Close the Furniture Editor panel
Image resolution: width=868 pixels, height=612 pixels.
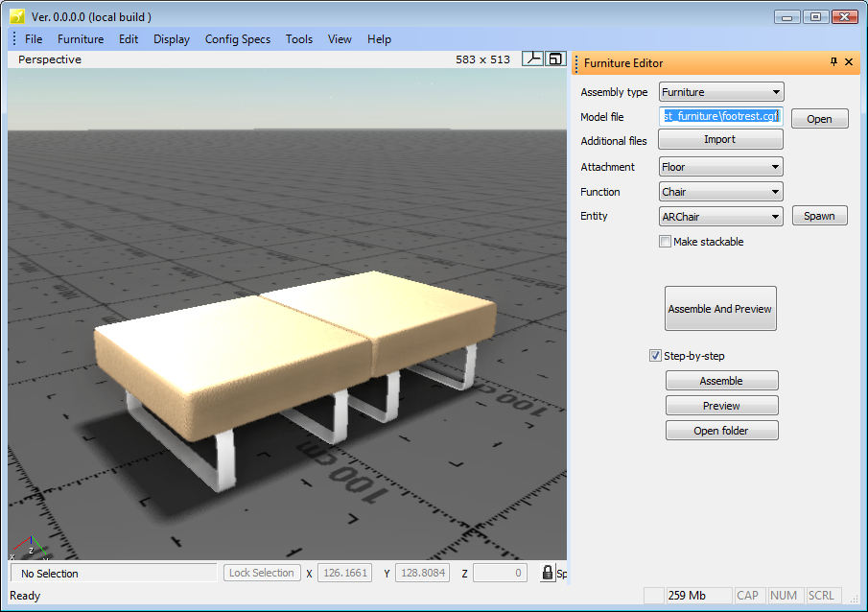[849, 62]
